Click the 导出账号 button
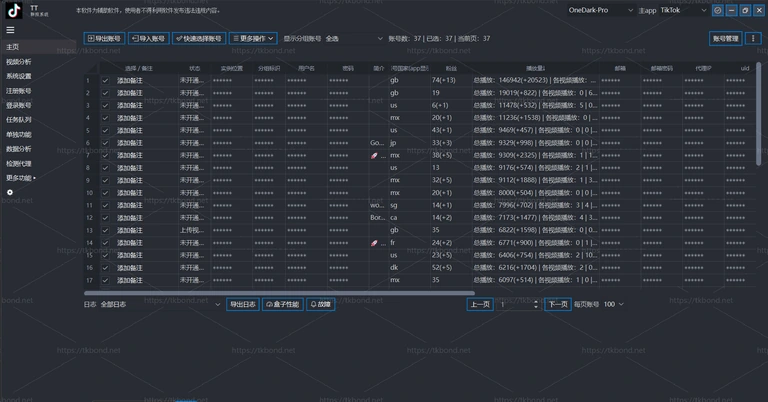The height and width of the screenshot is (402, 768). point(104,39)
